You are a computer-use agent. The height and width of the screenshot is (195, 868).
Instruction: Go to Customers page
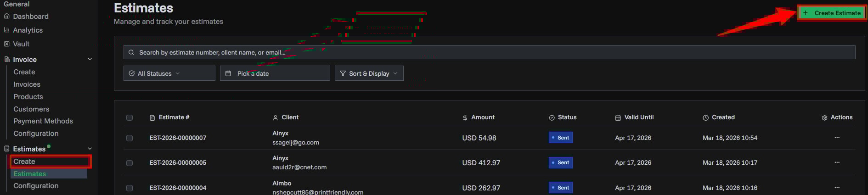tap(31, 109)
